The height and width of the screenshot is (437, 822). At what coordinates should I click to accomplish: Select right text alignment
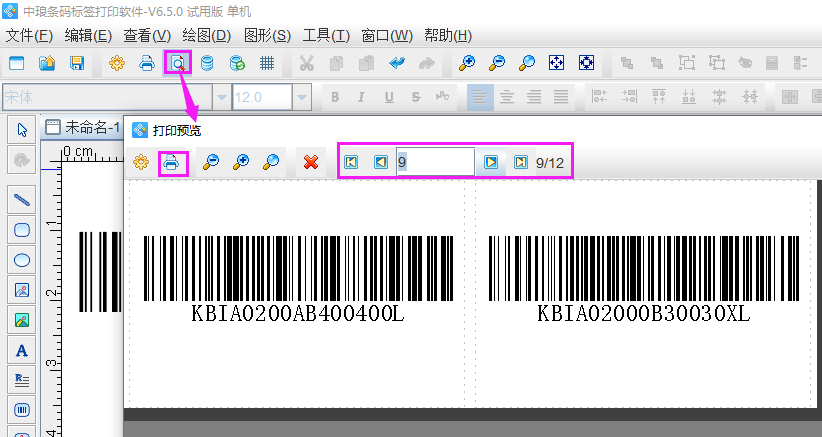[x=534, y=97]
